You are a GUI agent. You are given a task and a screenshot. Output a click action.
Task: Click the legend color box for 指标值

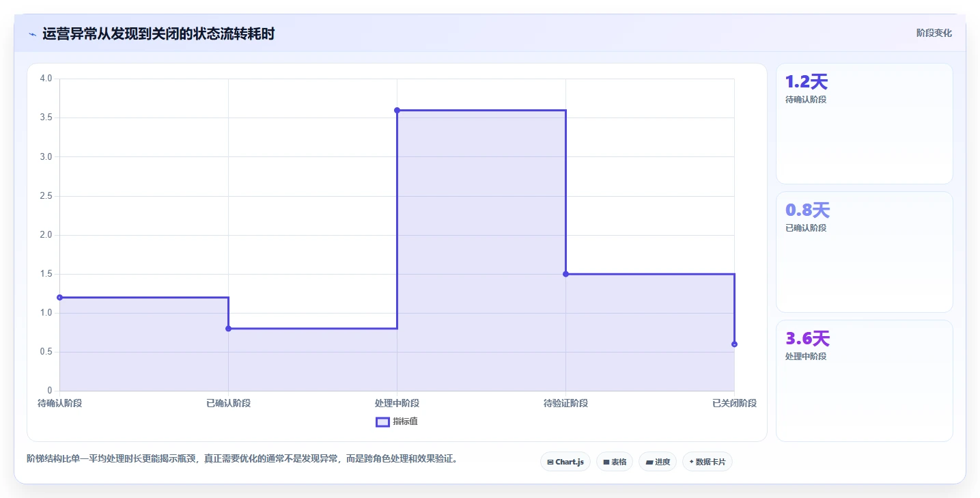click(382, 421)
